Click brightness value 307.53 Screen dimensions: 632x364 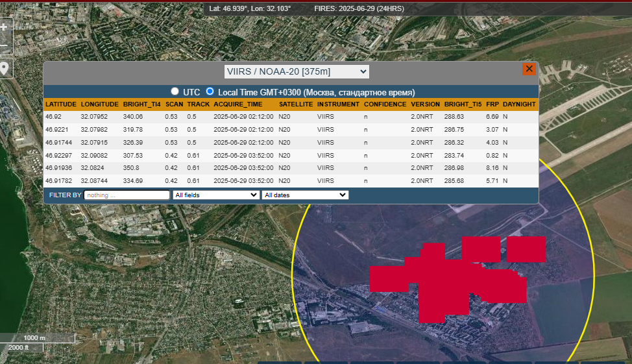coord(133,155)
